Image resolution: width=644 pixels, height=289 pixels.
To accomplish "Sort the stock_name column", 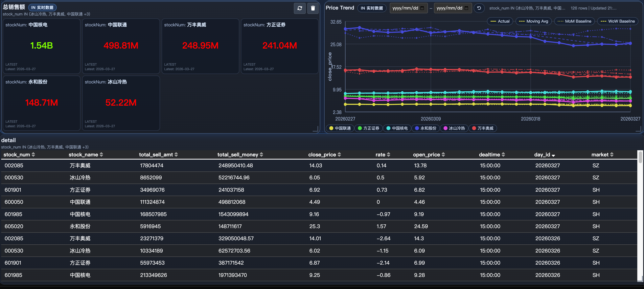I will [101, 154].
